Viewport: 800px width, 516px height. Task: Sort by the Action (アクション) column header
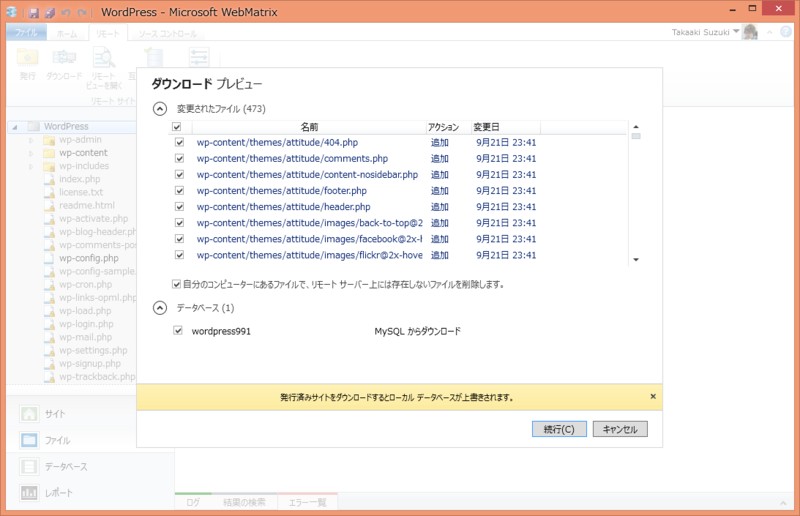(448, 127)
